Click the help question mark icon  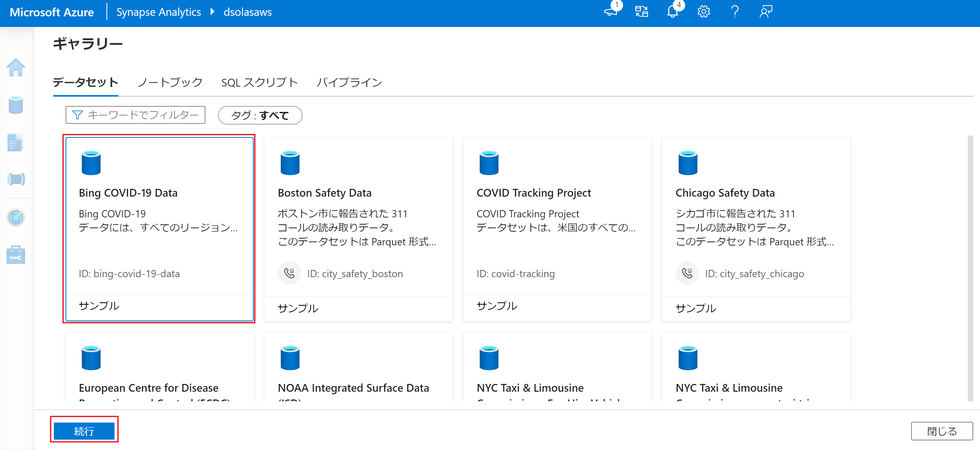point(735,12)
